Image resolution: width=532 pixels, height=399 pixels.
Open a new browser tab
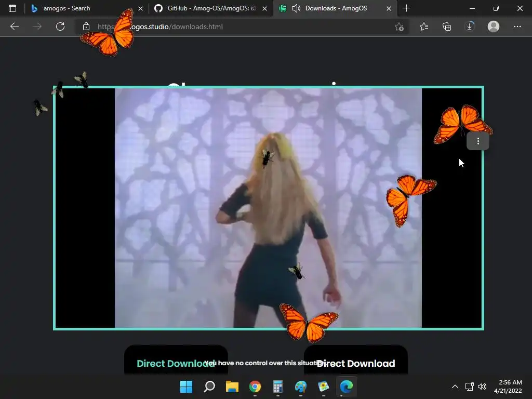click(406, 8)
